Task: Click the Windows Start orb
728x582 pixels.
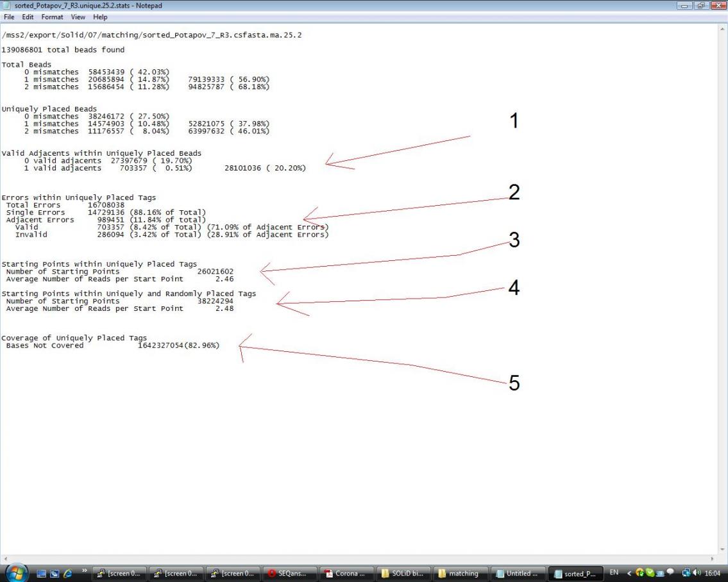Action: 16,573
